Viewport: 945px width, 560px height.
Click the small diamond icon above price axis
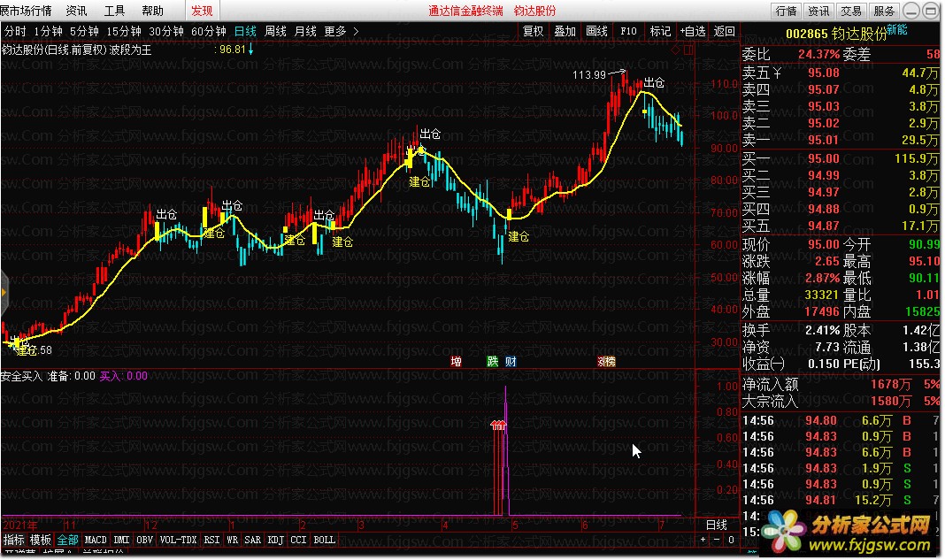point(676,50)
